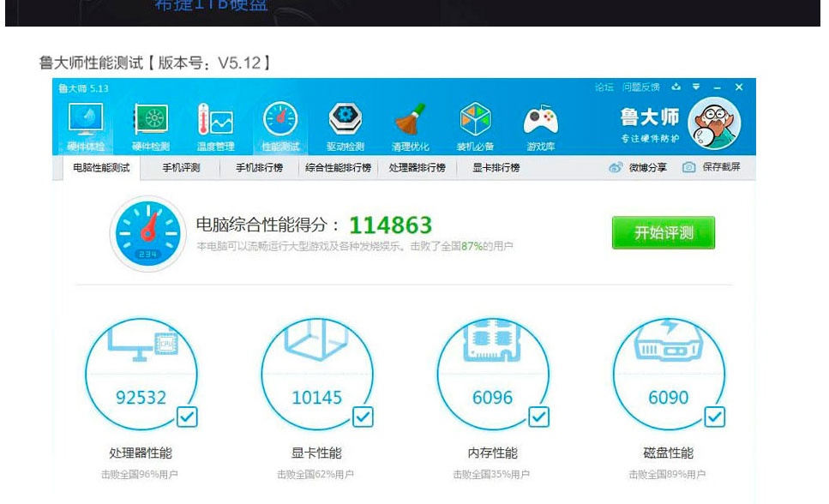This screenshot has width=829, height=504.
Task: Click the green 87% figure in the summary line
Action: (472, 246)
